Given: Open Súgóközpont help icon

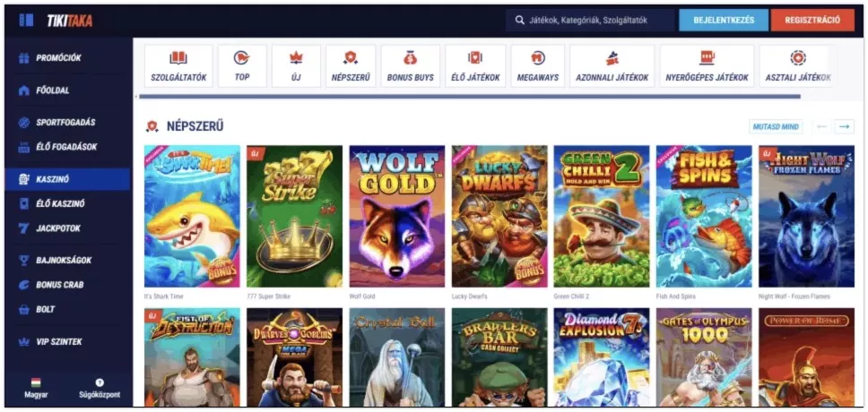Looking at the screenshot, I should [x=100, y=382].
